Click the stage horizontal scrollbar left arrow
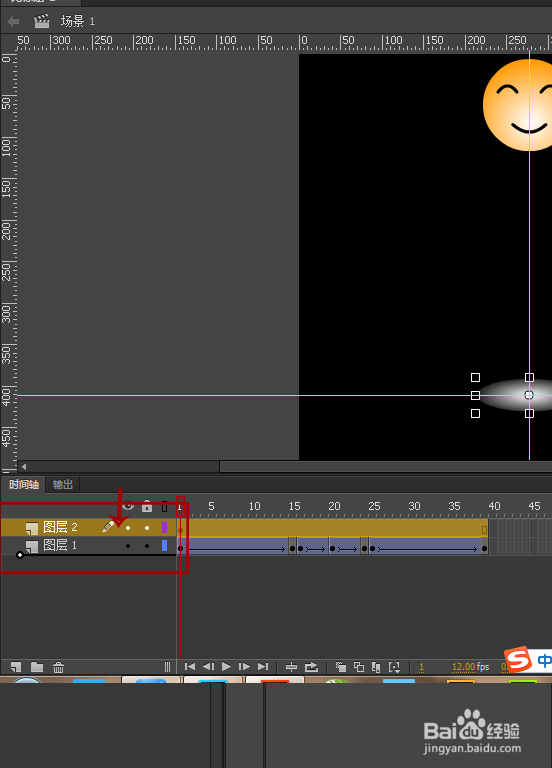This screenshot has width=552, height=768. tap(23, 467)
